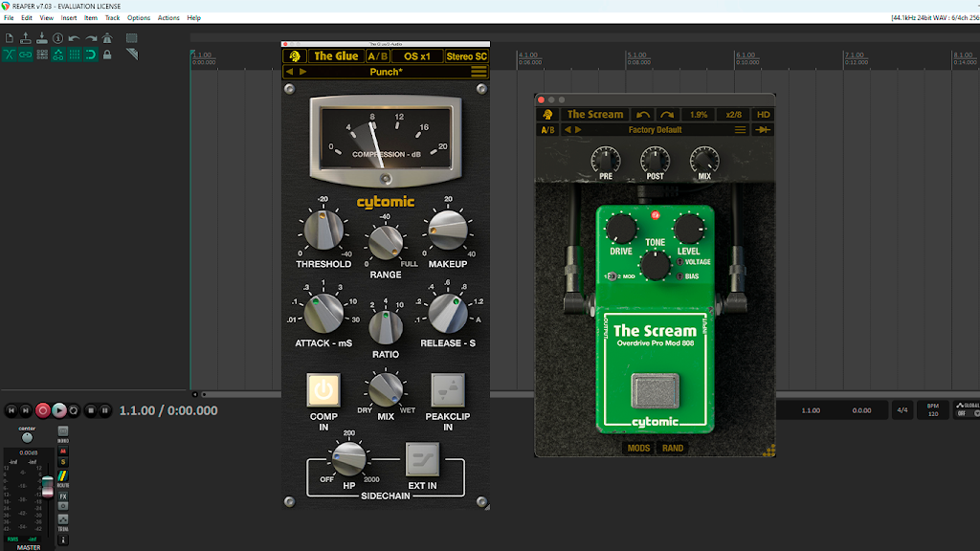Open The Scream x2/8 oversampling dropdown
The image size is (980, 551).
pyautogui.click(x=734, y=115)
